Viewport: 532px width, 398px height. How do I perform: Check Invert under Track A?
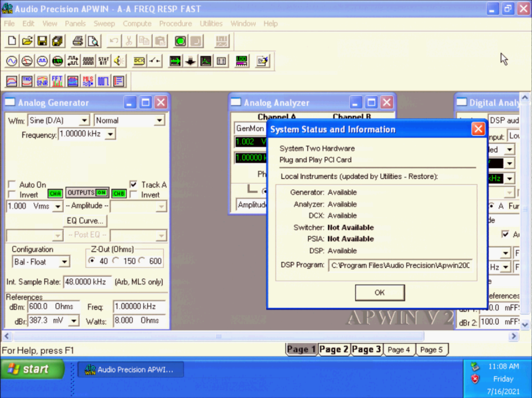134,194
